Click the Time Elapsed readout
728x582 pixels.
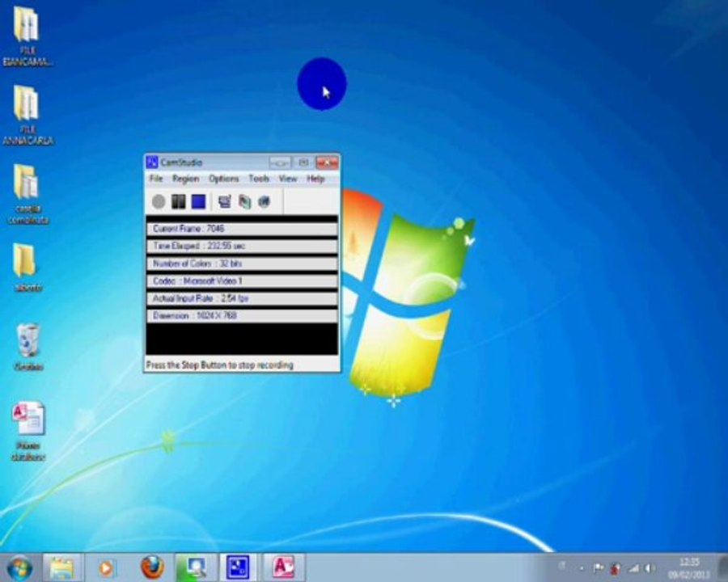(242, 246)
